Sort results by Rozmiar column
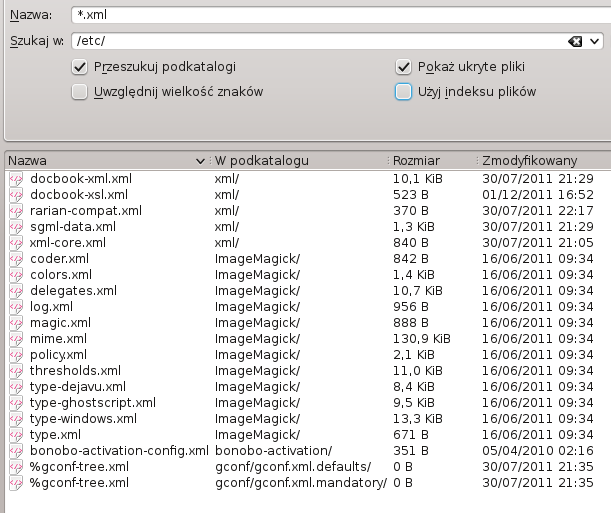 (430, 160)
